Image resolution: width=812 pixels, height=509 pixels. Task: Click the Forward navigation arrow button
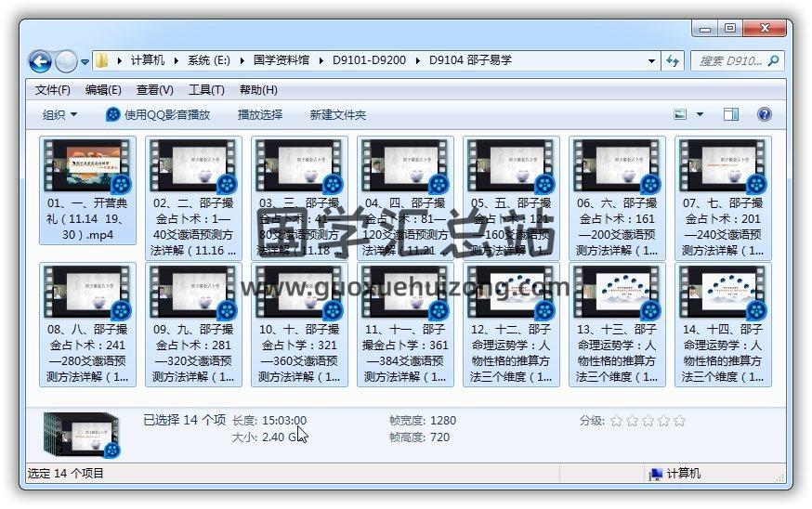point(66,61)
